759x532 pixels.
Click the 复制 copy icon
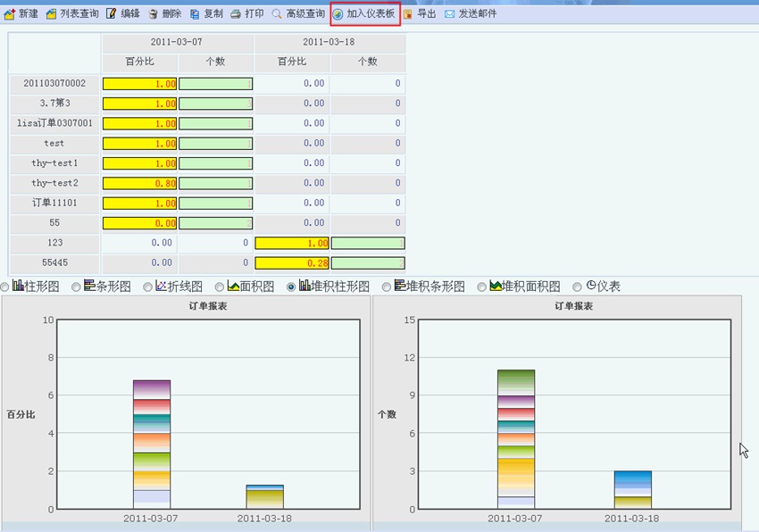195,14
